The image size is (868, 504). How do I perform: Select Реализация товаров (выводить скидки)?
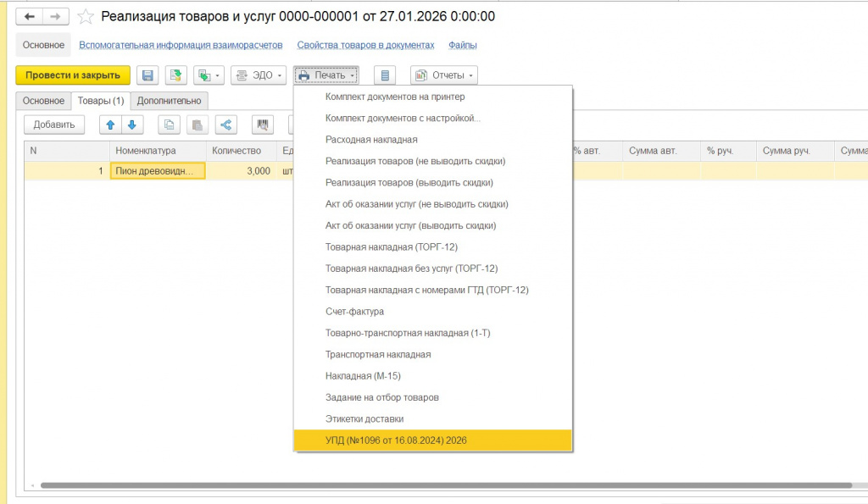click(433, 183)
